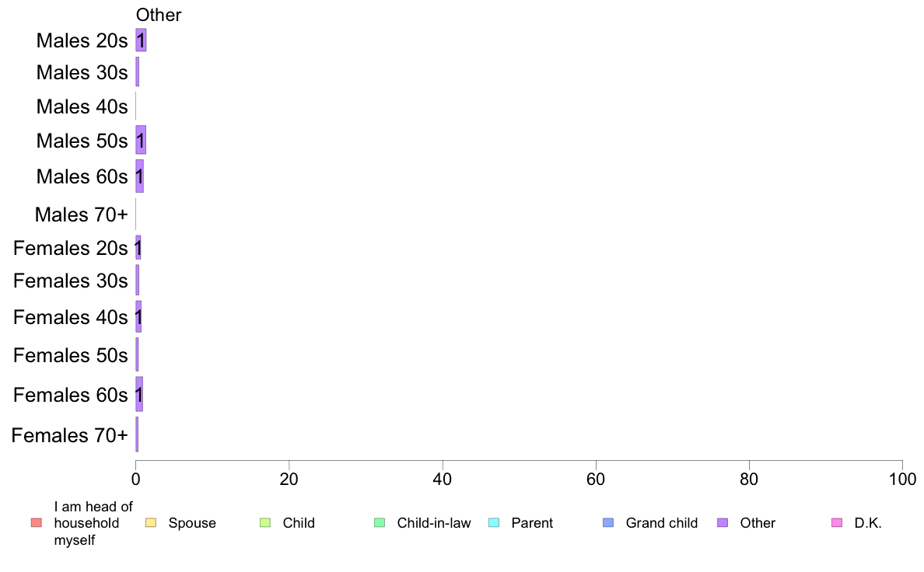This screenshot has height=572, width=924.
Task: Select the Males 50s purple bar
Action: coord(141,140)
